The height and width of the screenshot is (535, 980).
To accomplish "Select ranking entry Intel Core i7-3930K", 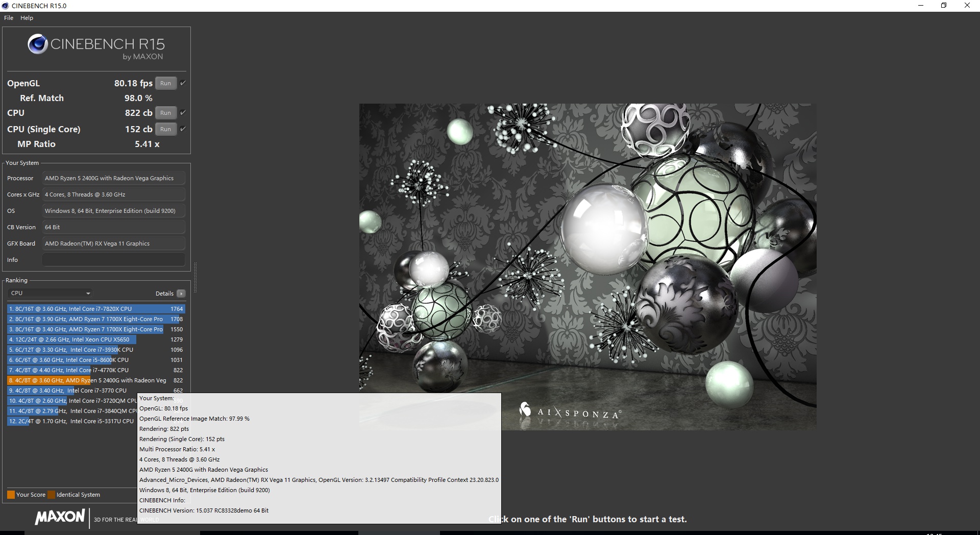I will point(96,350).
